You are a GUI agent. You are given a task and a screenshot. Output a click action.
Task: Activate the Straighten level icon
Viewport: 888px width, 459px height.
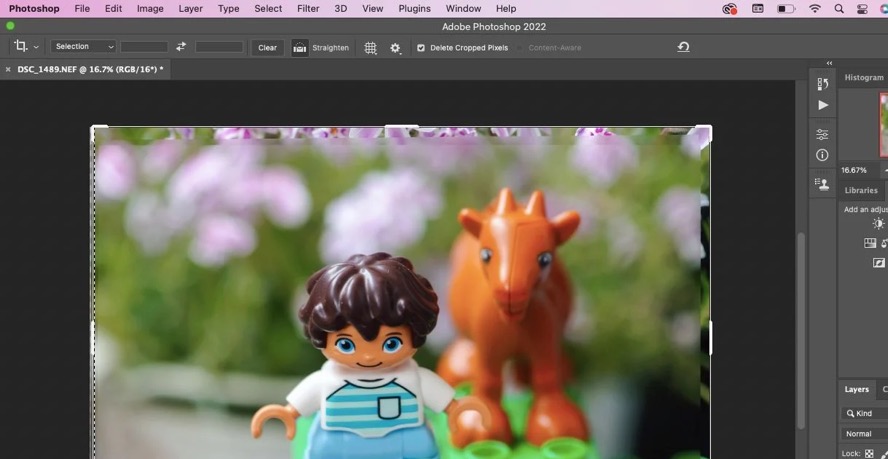(300, 47)
